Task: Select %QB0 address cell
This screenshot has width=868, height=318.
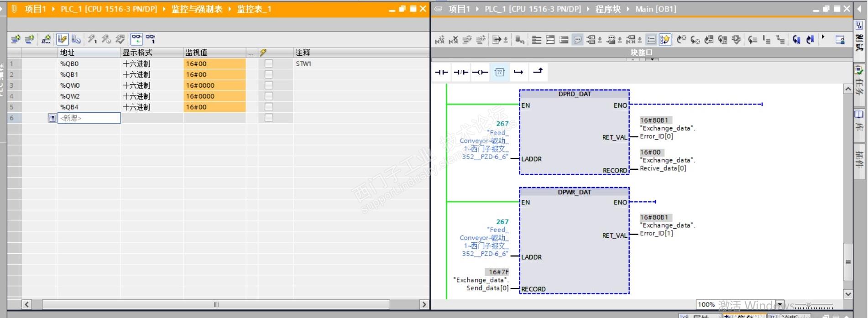Action: click(x=89, y=64)
